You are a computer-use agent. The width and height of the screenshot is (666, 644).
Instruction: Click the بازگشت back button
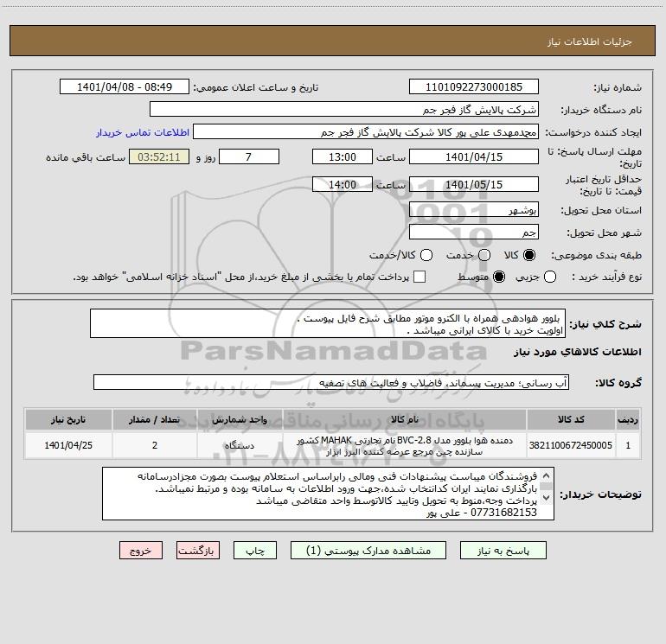point(198,551)
